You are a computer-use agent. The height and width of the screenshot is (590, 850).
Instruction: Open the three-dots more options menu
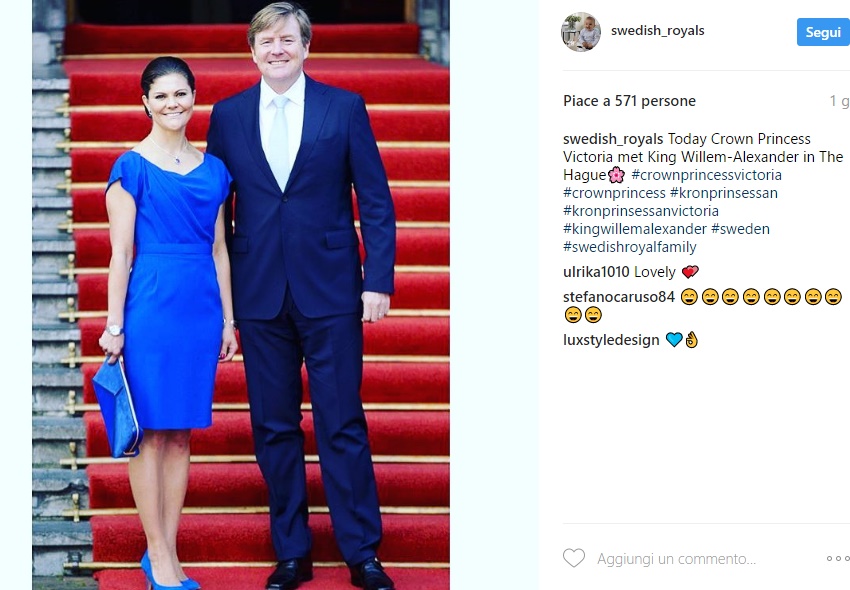838,559
